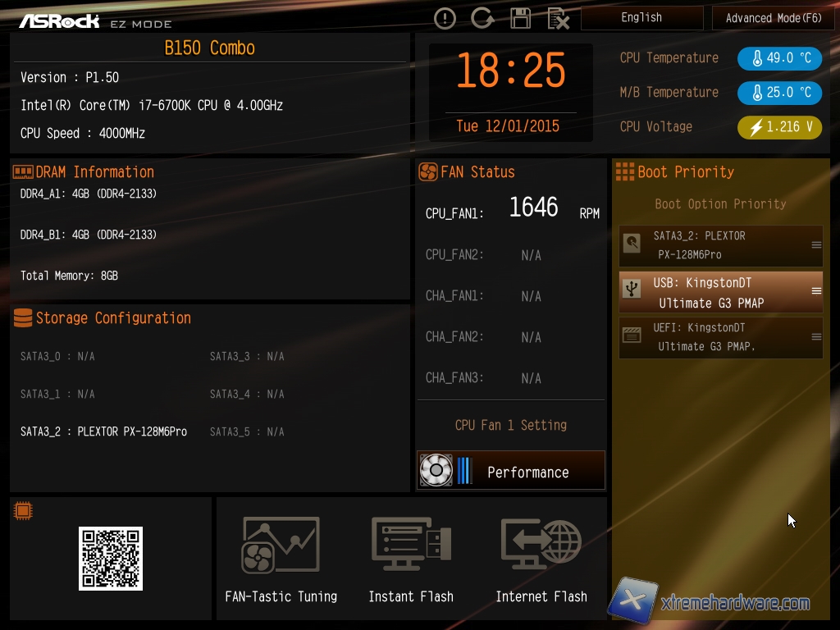
Task: Click the system info exclamation icon
Action: 445,18
